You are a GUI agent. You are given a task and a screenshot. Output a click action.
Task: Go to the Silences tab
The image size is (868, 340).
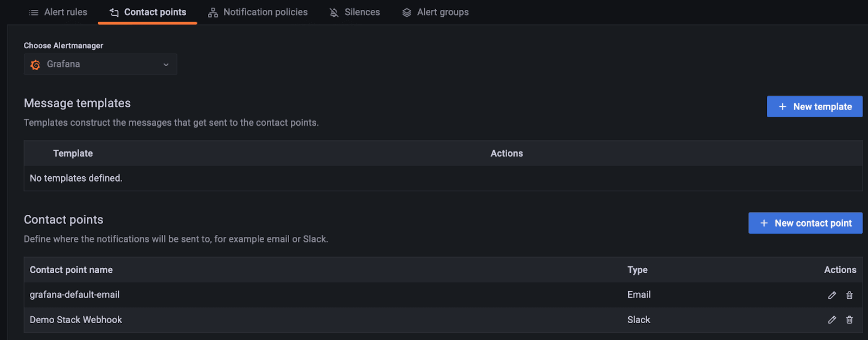[362, 12]
